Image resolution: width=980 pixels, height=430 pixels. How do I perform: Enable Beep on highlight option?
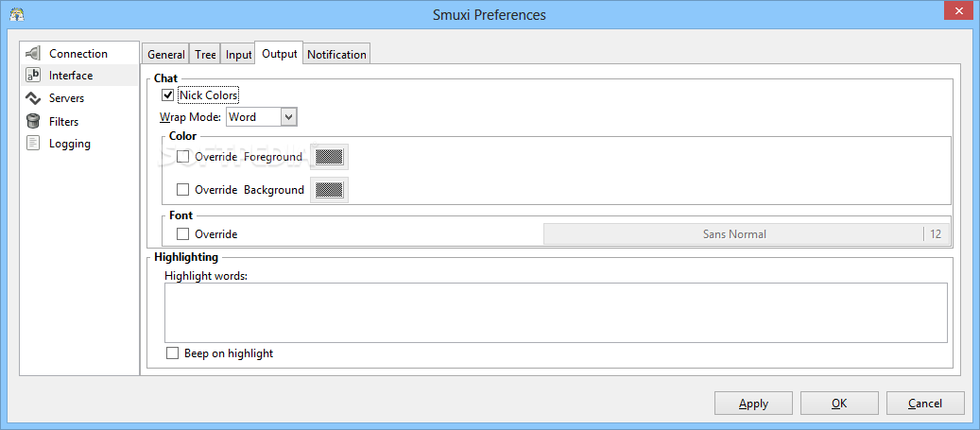[x=172, y=353]
